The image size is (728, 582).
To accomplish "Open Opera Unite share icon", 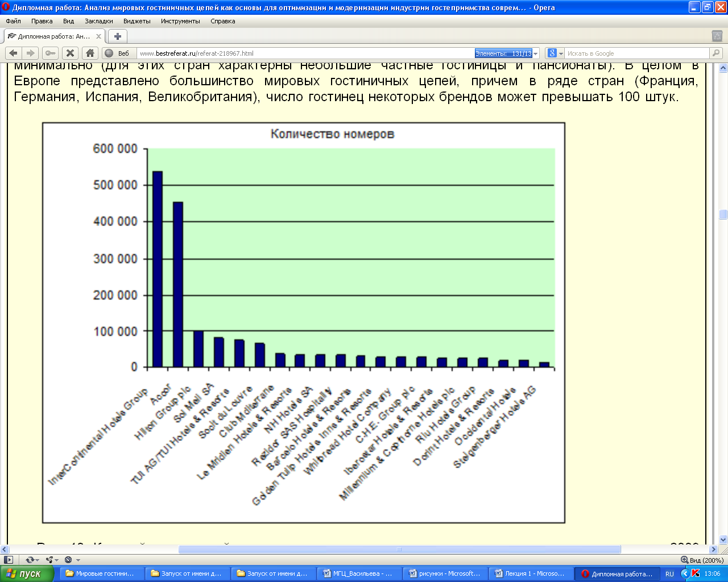I will click(x=50, y=560).
